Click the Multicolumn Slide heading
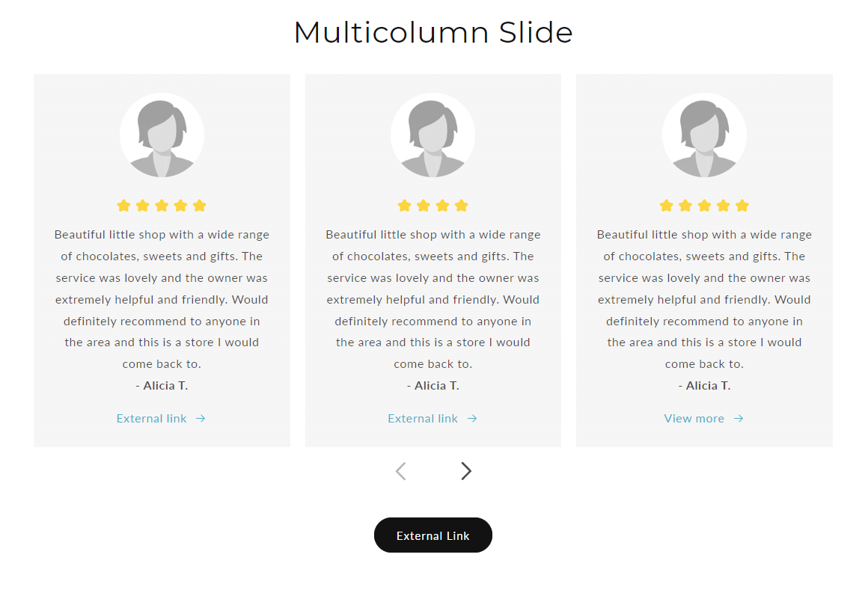Image resolution: width=868 pixels, height=590 pixels. 433,33
